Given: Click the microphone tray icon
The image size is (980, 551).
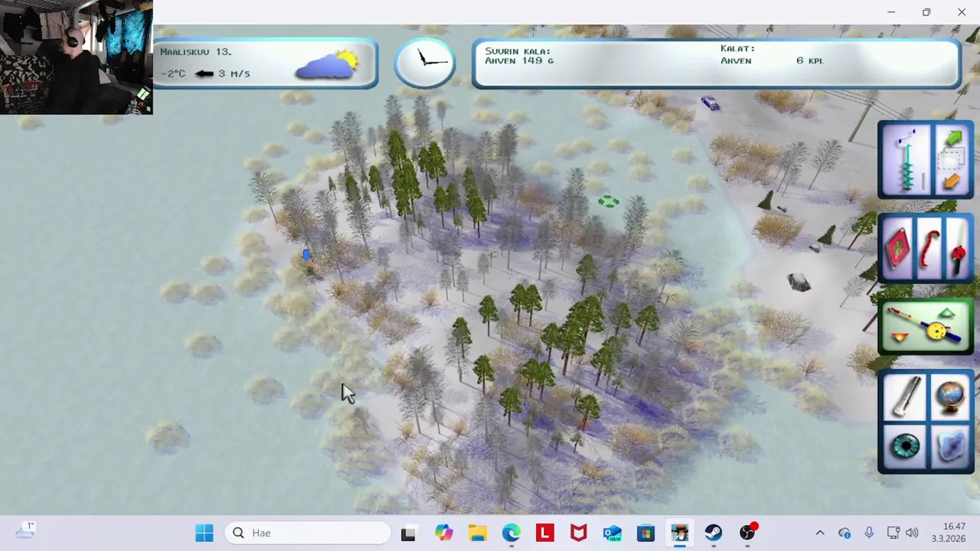Looking at the screenshot, I should pos(869,533).
